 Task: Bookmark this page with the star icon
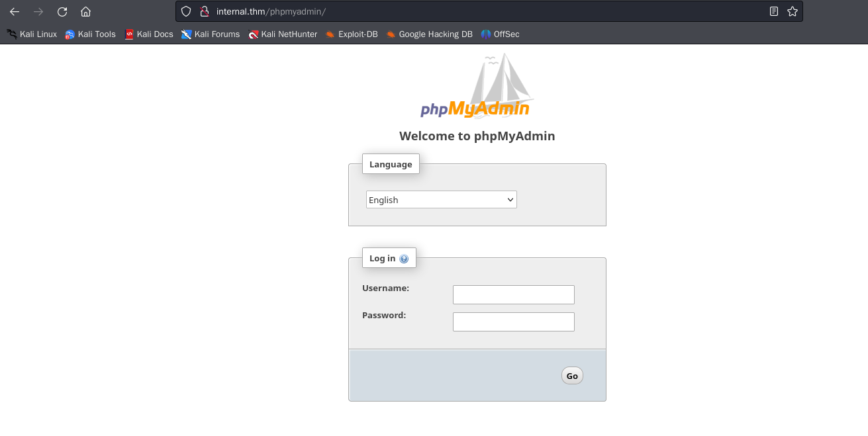point(793,11)
